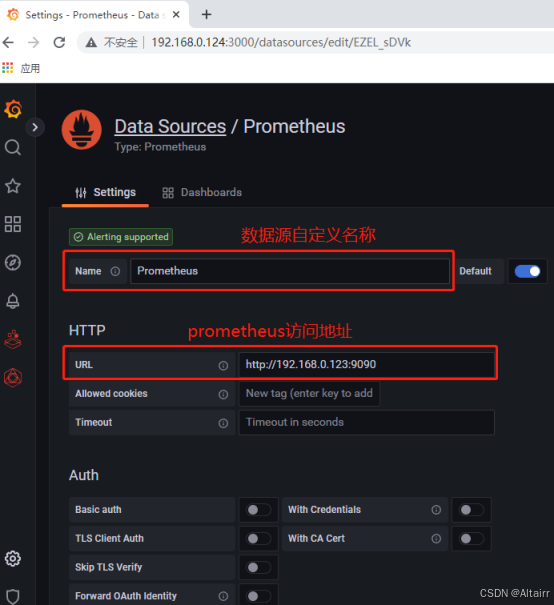Screen dimensions: 554x605
Task: Open Starred items in sidebar
Action: tap(13, 186)
